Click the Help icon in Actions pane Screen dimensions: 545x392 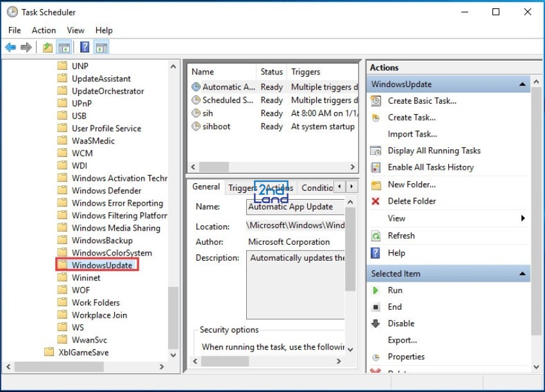coord(376,253)
